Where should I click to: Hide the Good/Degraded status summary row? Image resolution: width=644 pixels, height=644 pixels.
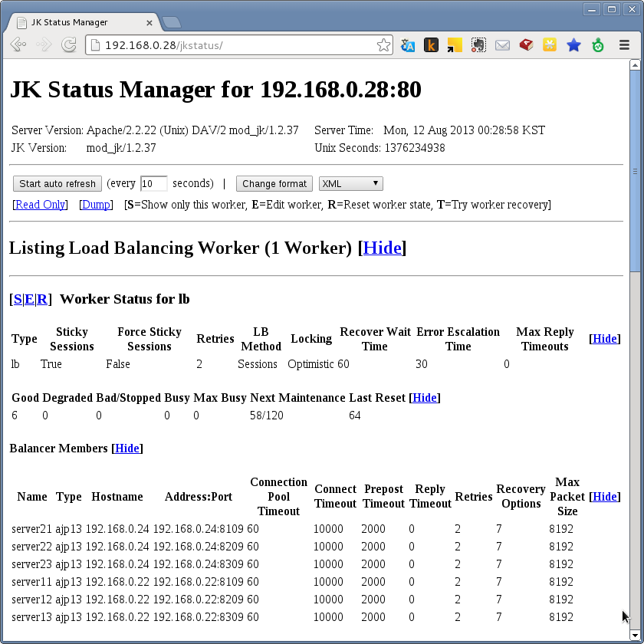pyautogui.click(x=425, y=397)
